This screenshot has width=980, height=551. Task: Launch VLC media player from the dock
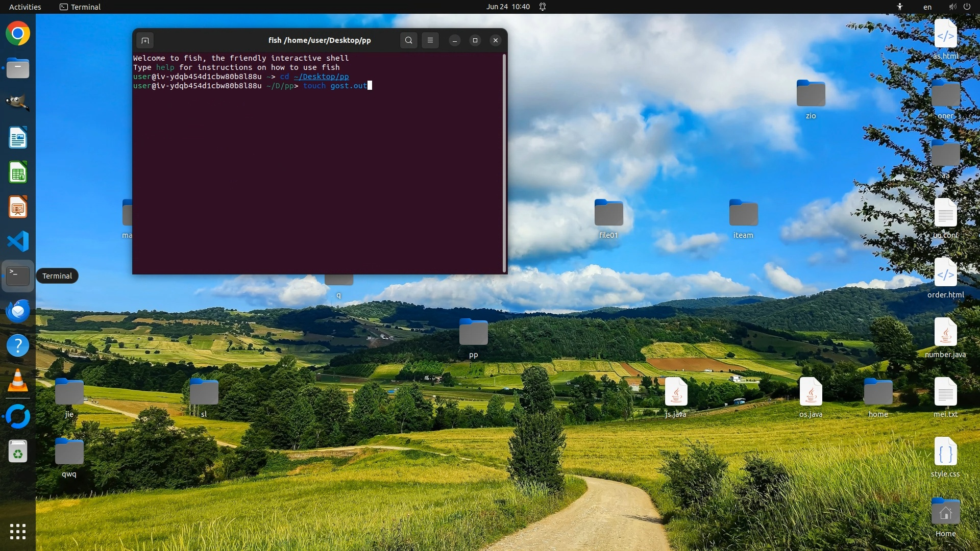point(18,381)
